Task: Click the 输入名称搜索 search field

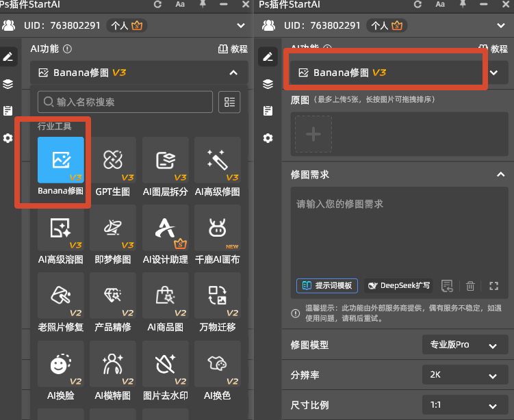Action: coord(125,102)
